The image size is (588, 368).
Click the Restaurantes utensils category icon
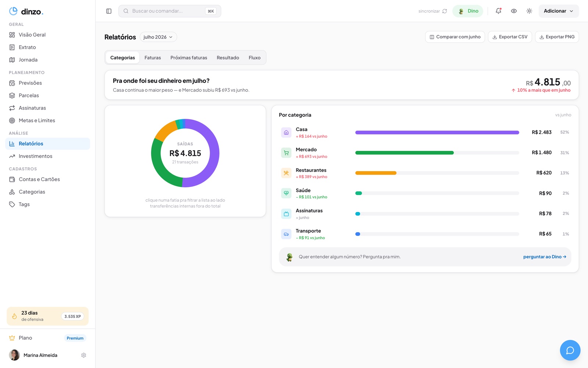[286, 173]
